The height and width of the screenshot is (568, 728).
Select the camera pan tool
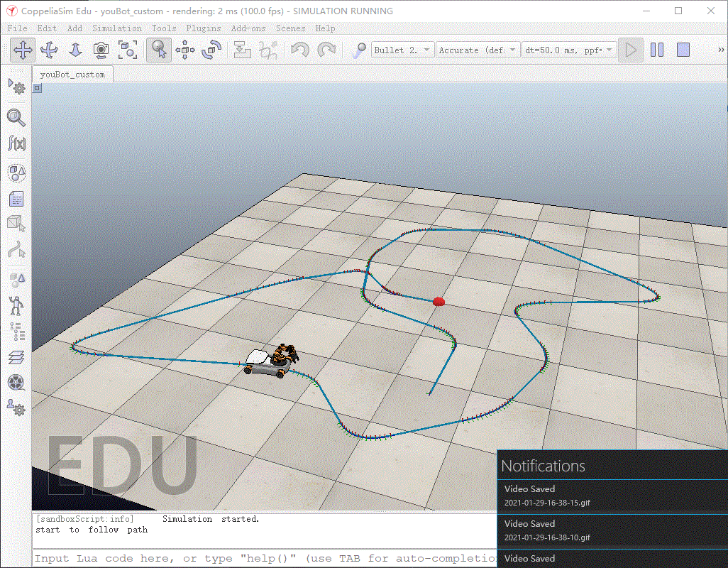coord(22,50)
